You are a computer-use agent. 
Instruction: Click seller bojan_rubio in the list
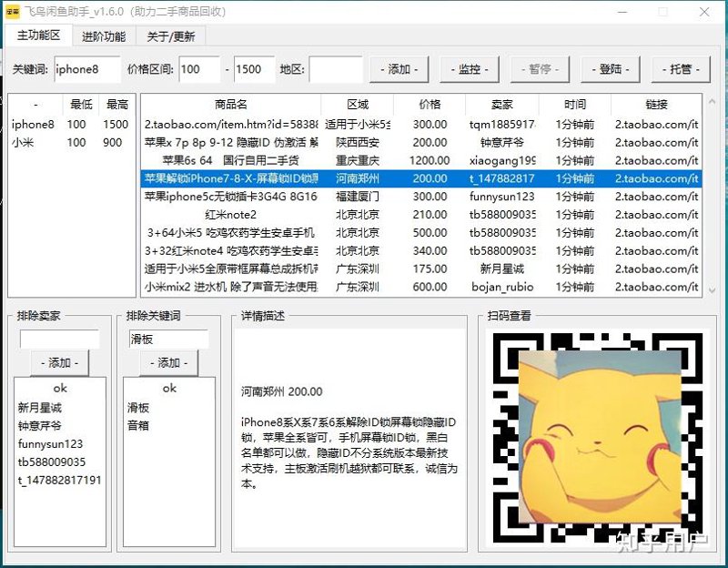[502, 287]
